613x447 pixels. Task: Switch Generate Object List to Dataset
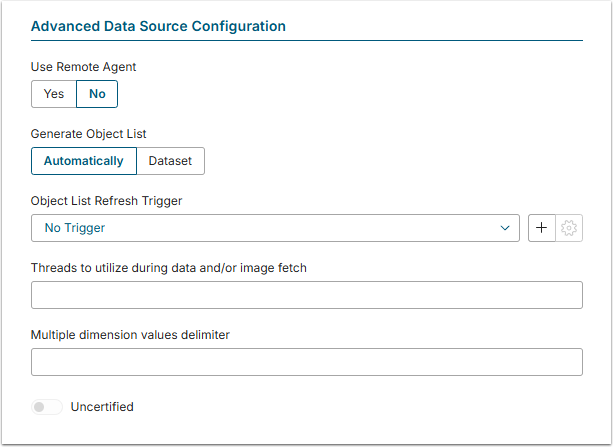click(x=170, y=161)
